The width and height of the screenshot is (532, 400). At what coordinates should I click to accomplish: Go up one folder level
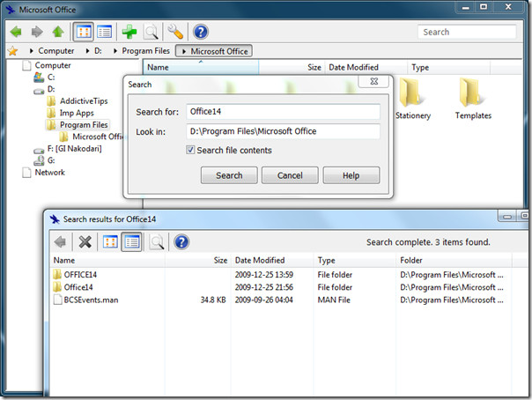58,32
